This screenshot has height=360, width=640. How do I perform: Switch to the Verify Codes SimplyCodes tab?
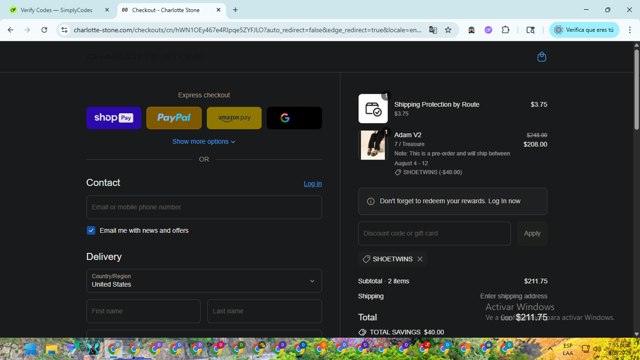(56, 10)
